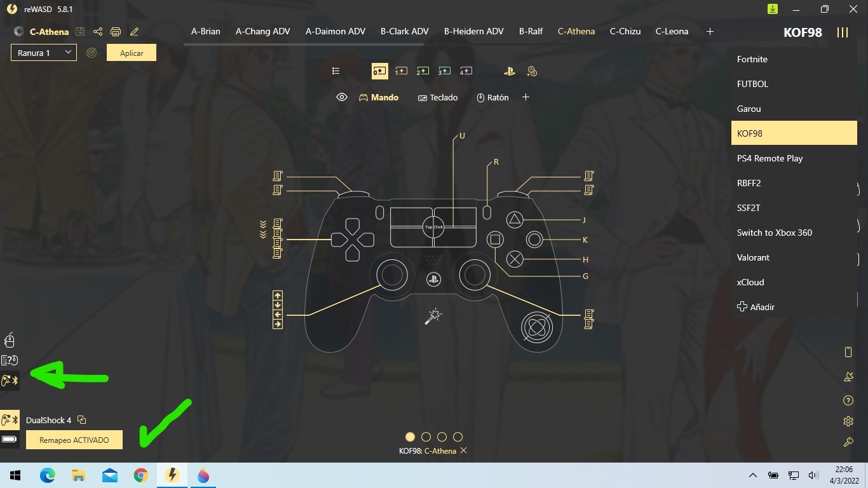Click the D-pad on controller image
Image resolution: width=868 pixels, height=488 pixels.
coord(352,240)
